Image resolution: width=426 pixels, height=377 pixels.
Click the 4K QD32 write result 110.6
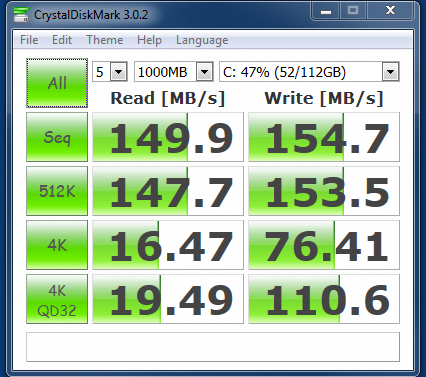[x=324, y=299]
